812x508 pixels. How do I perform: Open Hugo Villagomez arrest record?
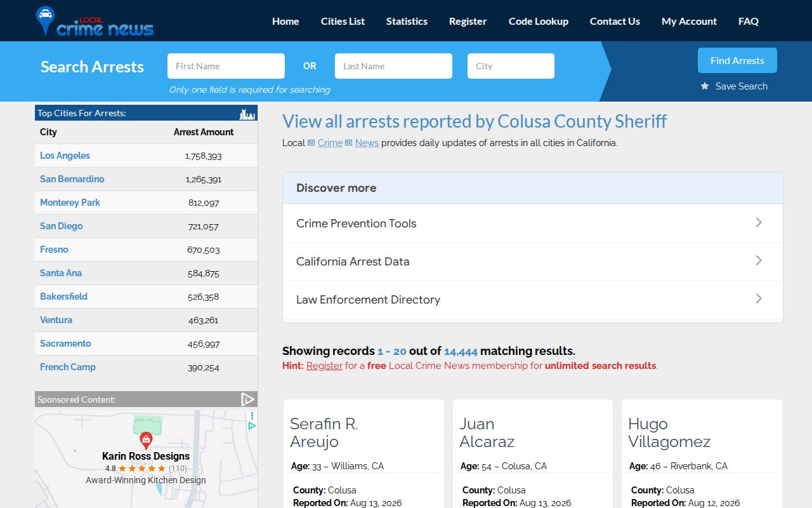point(669,432)
